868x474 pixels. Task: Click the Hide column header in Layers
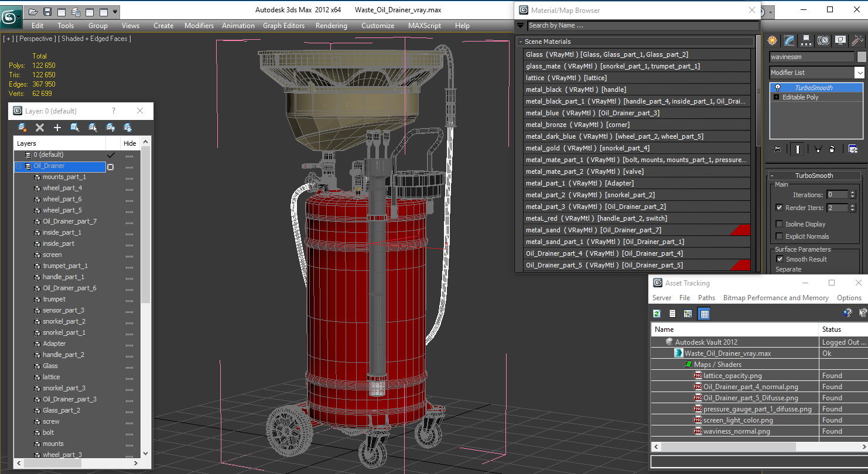[x=130, y=143]
